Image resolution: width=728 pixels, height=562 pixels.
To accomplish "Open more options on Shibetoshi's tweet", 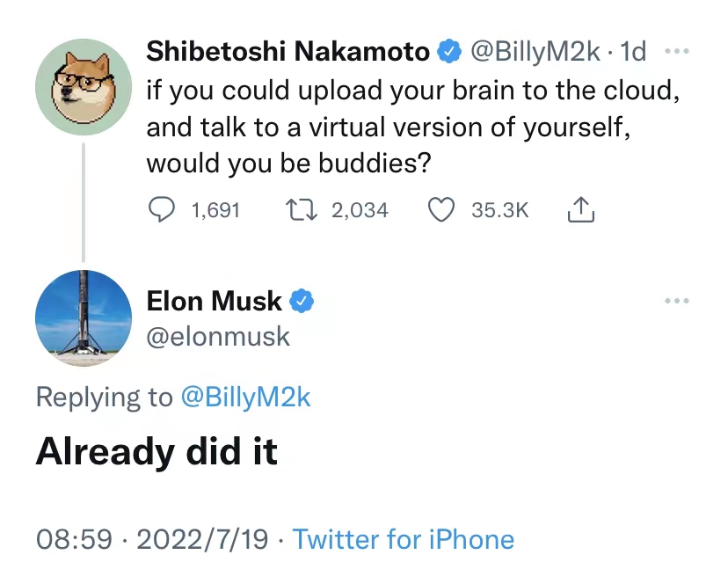I will click(677, 52).
